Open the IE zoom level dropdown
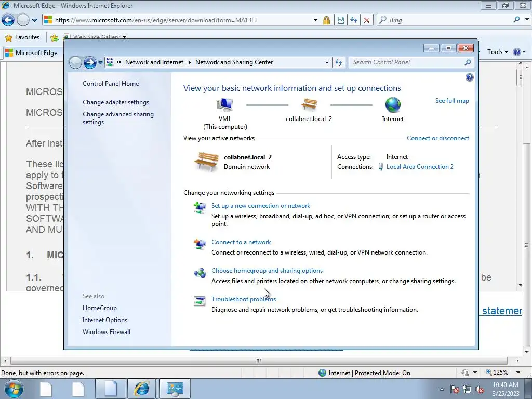 point(518,373)
